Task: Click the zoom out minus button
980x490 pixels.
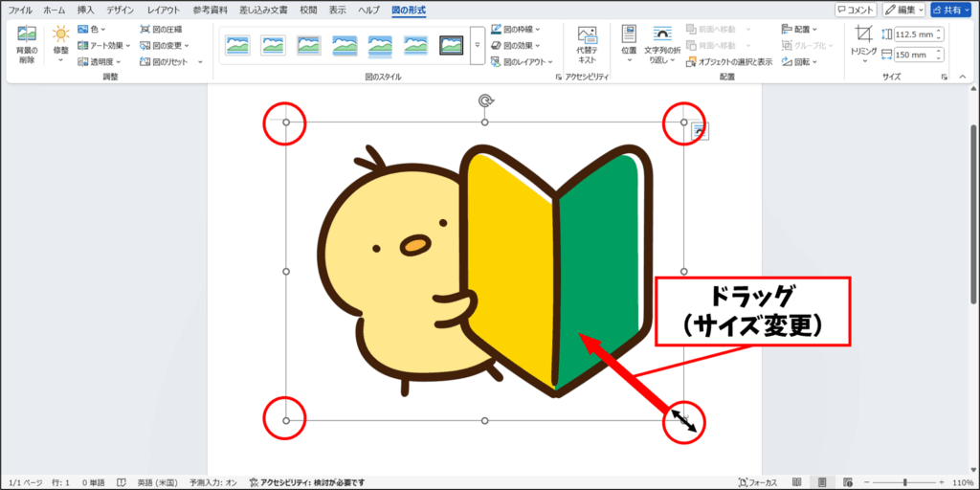Action: (x=866, y=482)
